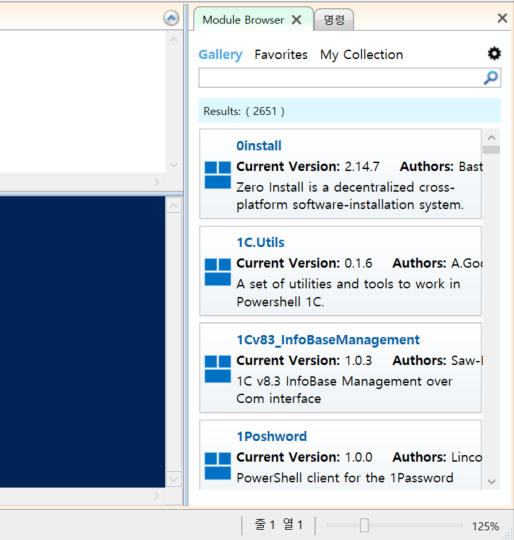This screenshot has height=540, width=514.
Task: Click the Zero Install description text
Action: coord(350,196)
